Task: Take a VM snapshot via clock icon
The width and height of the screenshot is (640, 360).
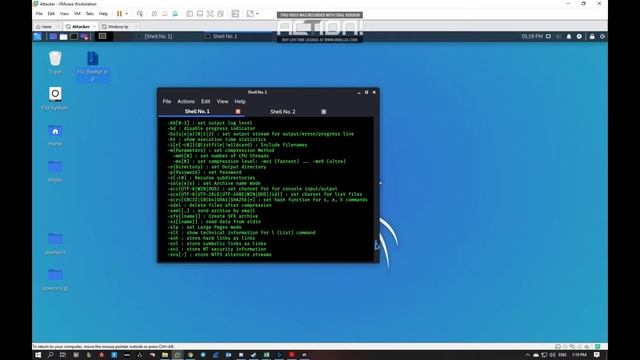Action: pyautogui.click(x=154, y=13)
